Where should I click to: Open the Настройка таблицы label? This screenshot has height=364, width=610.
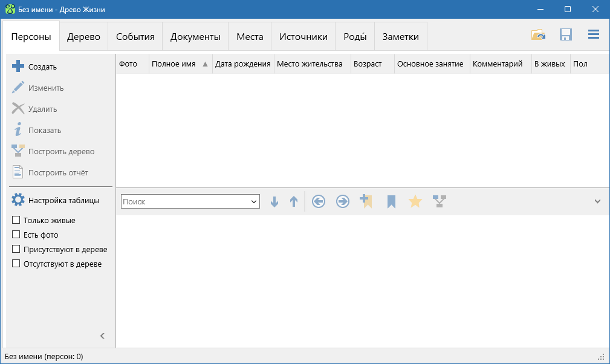click(64, 200)
